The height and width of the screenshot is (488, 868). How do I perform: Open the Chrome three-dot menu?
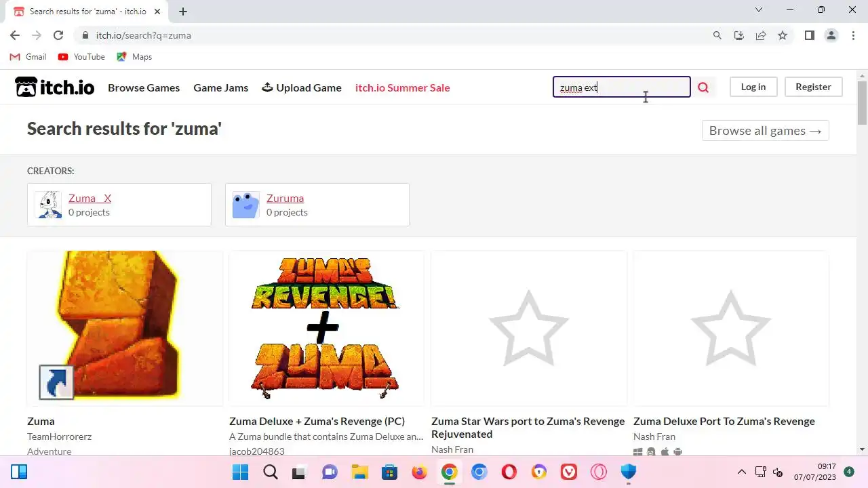853,35
